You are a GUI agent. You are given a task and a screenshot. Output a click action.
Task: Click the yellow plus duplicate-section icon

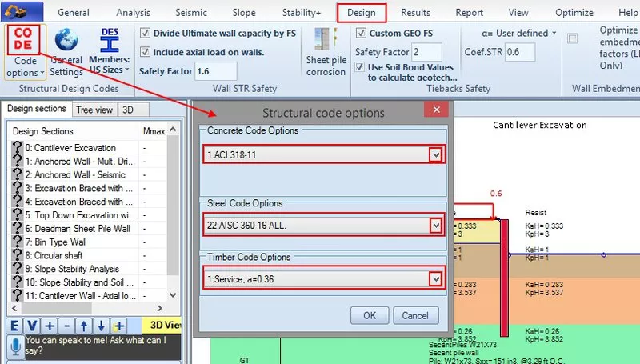pyautogui.click(x=118, y=326)
